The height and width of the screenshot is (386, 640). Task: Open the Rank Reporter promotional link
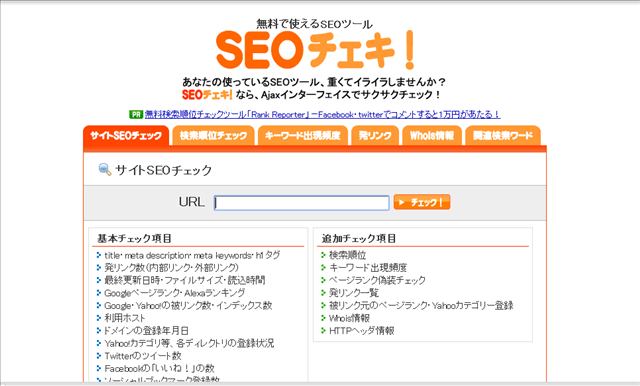(x=322, y=115)
